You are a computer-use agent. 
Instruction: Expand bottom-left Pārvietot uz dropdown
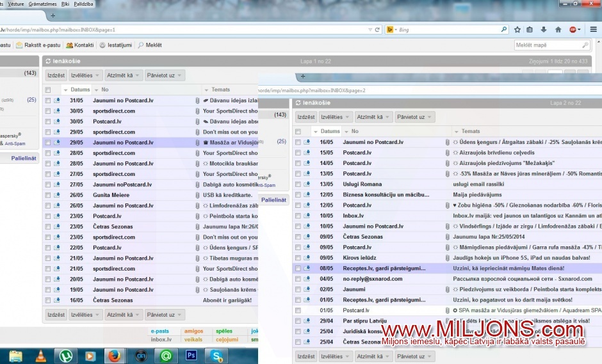(164, 315)
